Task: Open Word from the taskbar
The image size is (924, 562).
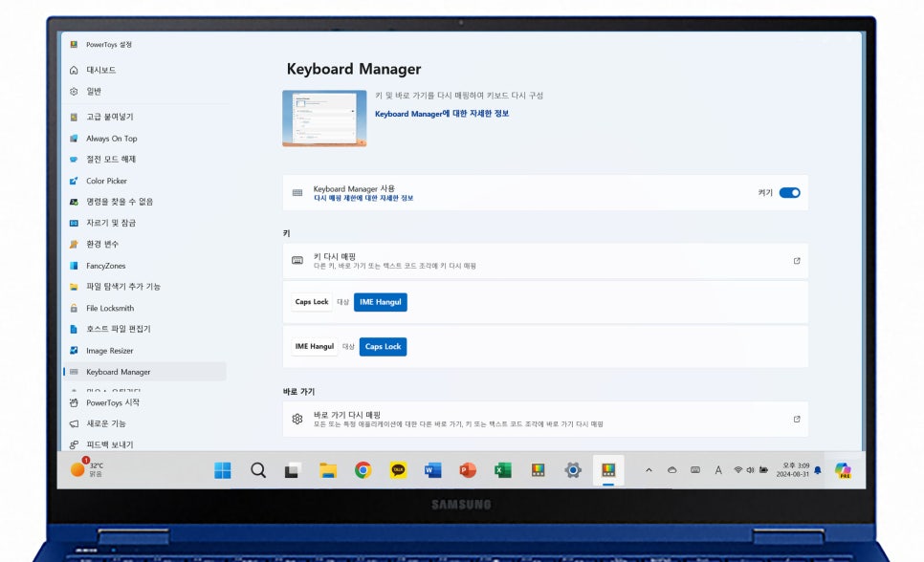Action: [433, 470]
